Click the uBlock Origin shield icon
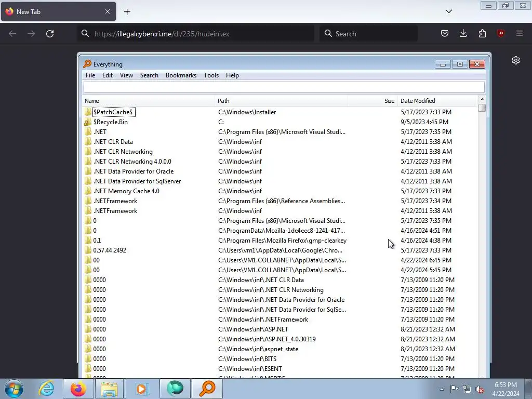 point(500,33)
